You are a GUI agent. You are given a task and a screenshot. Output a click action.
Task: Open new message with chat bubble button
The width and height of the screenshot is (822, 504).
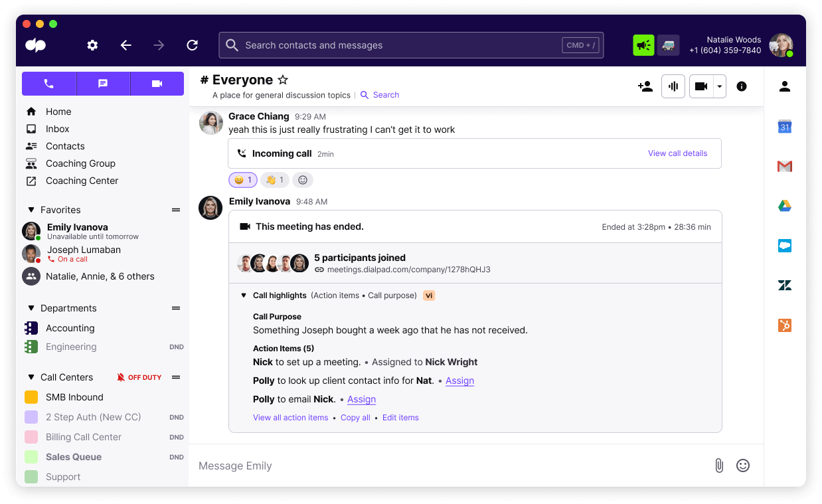[103, 84]
